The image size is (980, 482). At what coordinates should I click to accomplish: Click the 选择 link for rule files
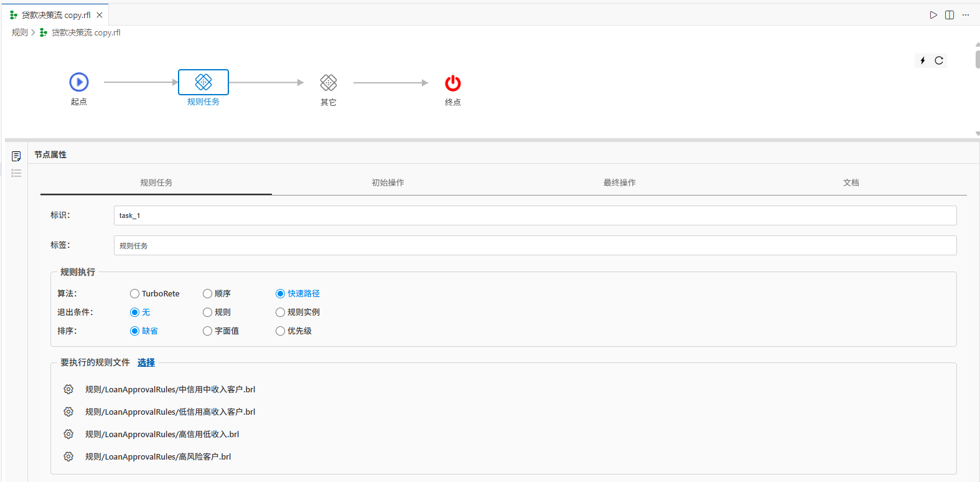click(x=146, y=362)
